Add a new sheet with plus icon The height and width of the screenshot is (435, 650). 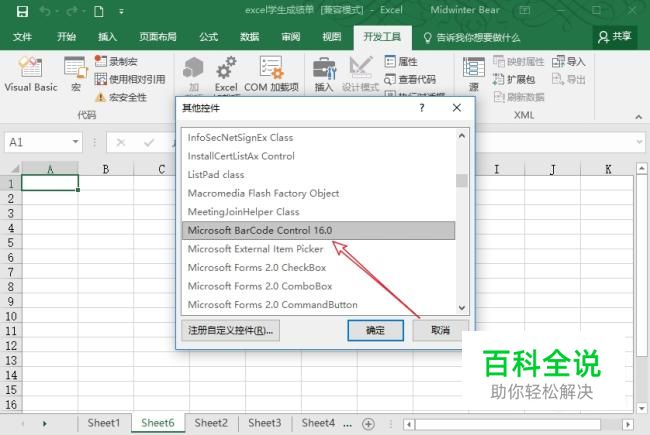368,424
